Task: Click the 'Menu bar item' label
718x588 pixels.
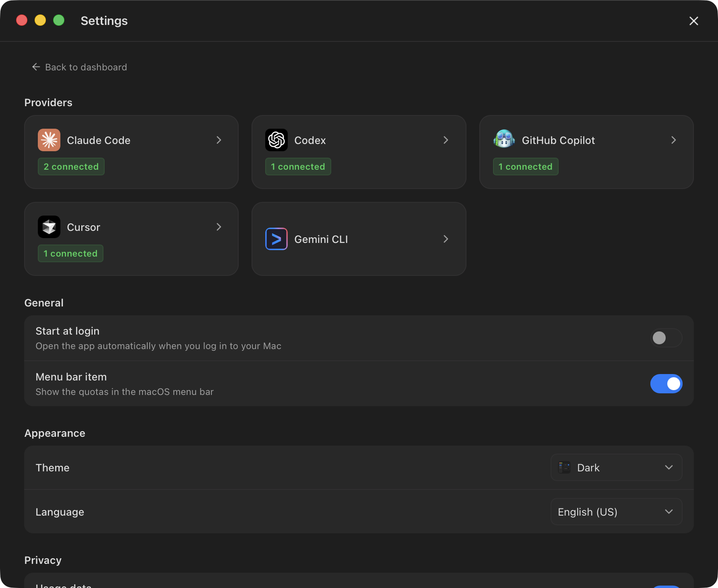Action: click(71, 377)
